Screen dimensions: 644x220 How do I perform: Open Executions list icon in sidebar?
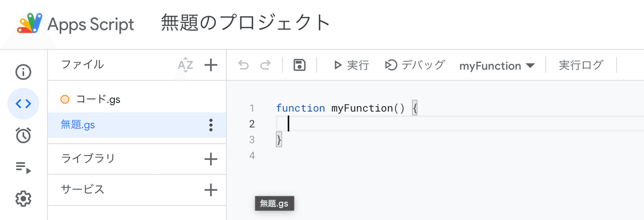pyautogui.click(x=23, y=167)
